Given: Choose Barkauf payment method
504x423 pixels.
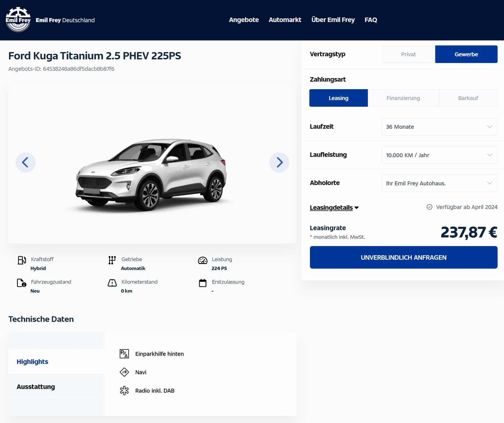Looking at the screenshot, I should coord(468,98).
